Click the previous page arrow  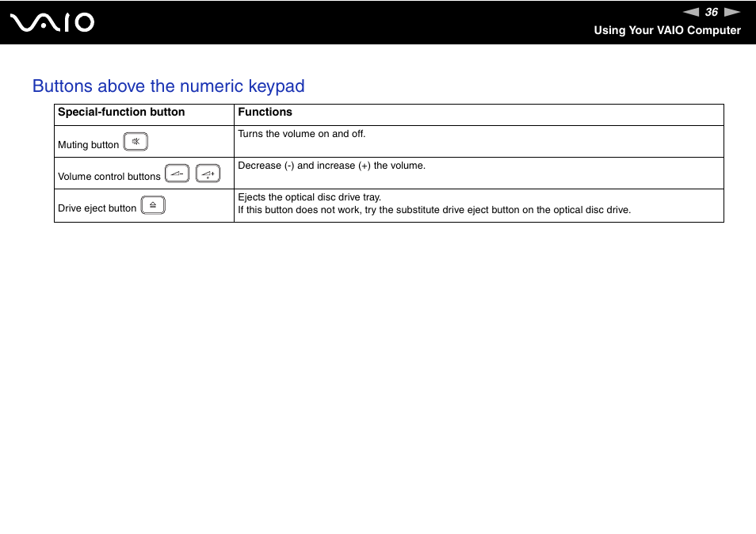tap(691, 12)
